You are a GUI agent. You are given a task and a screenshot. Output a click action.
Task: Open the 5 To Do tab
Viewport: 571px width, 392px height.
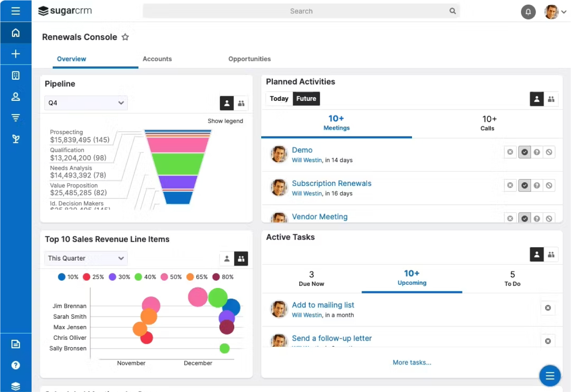click(x=512, y=278)
